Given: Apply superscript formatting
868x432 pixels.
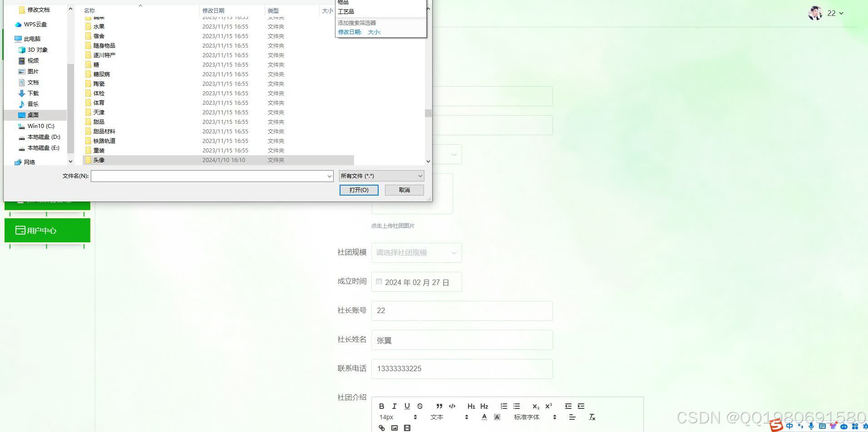Looking at the screenshot, I should [x=549, y=406].
